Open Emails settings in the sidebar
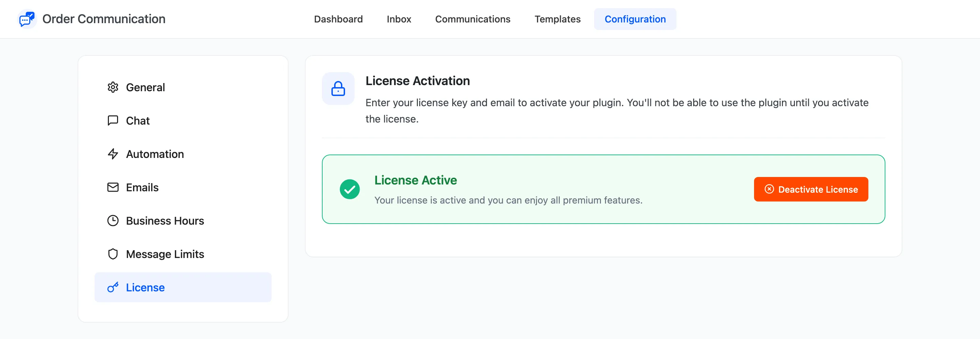Image resolution: width=980 pixels, height=339 pixels. (183, 187)
